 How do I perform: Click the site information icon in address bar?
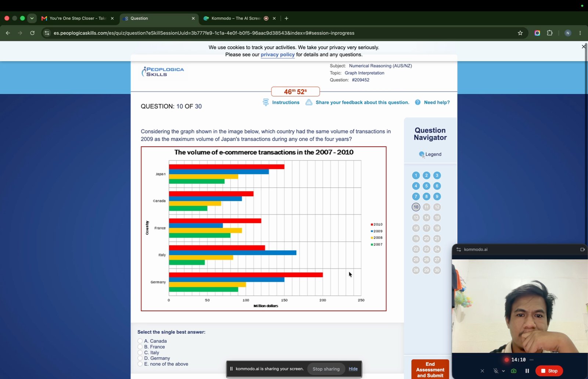pos(47,33)
